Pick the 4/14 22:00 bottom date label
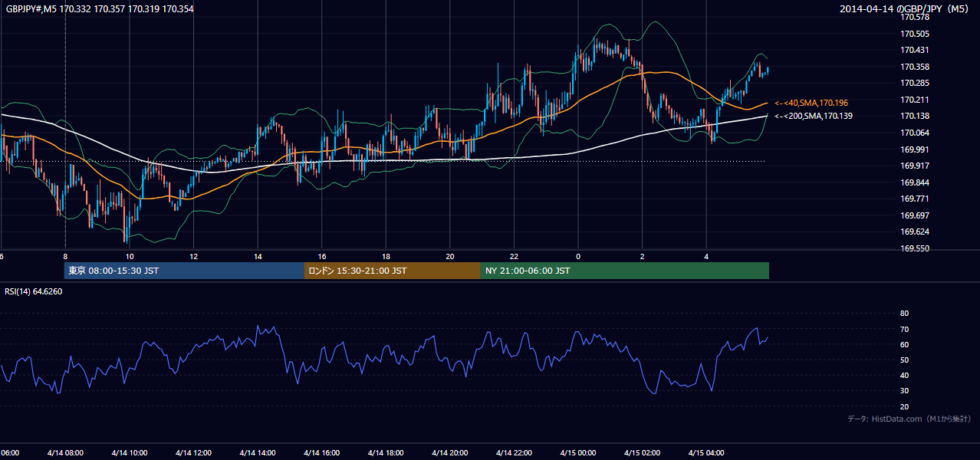 pyautogui.click(x=514, y=452)
